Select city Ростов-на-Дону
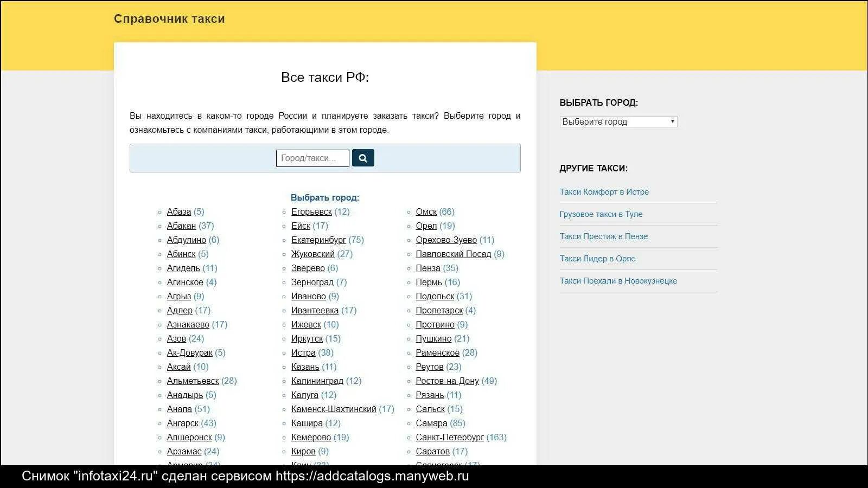The width and height of the screenshot is (868, 488). coord(448,381)
